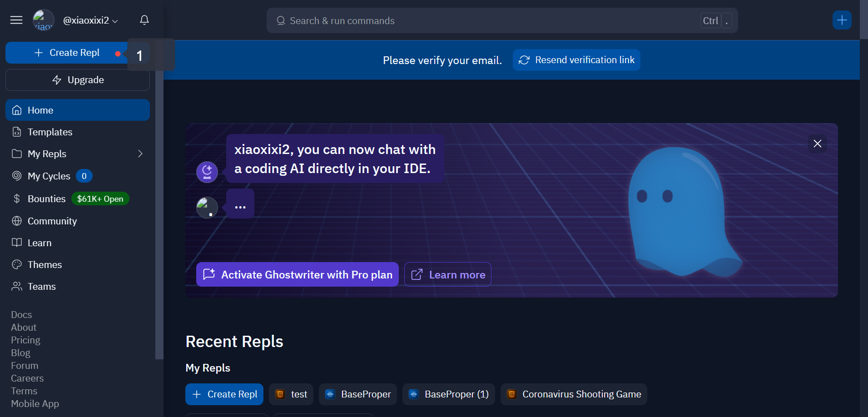The height and width of the screenshot is (417, 868).
Task: Click the Upgrade button in sidebar
Action: 78,80
